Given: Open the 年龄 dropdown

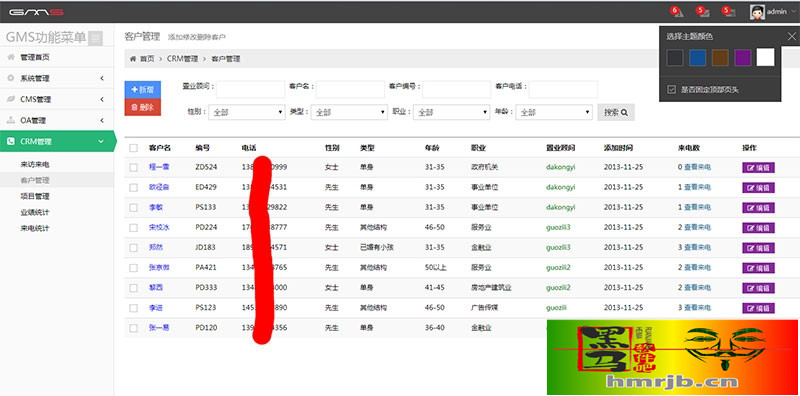Looking at the screenshot, I should (x=554, y=112).
